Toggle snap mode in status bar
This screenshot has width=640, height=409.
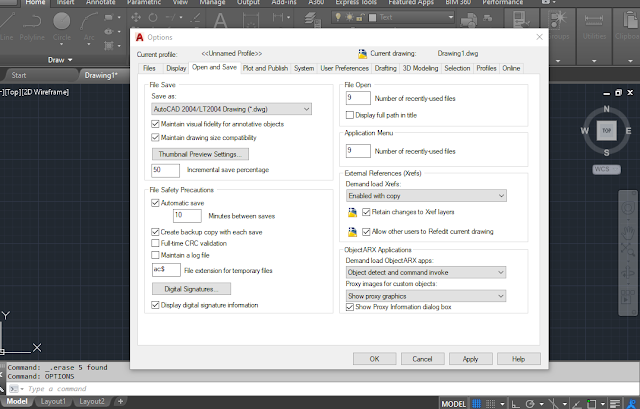(x=491, y=404)
